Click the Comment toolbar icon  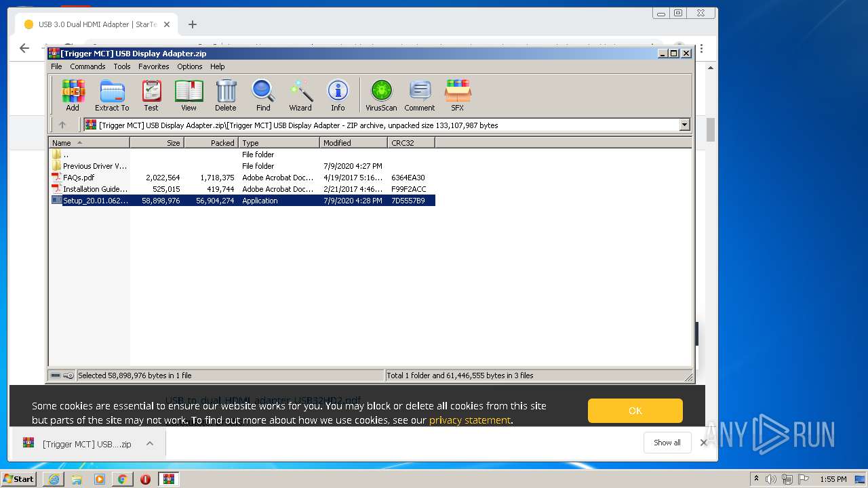click(420, 95)
